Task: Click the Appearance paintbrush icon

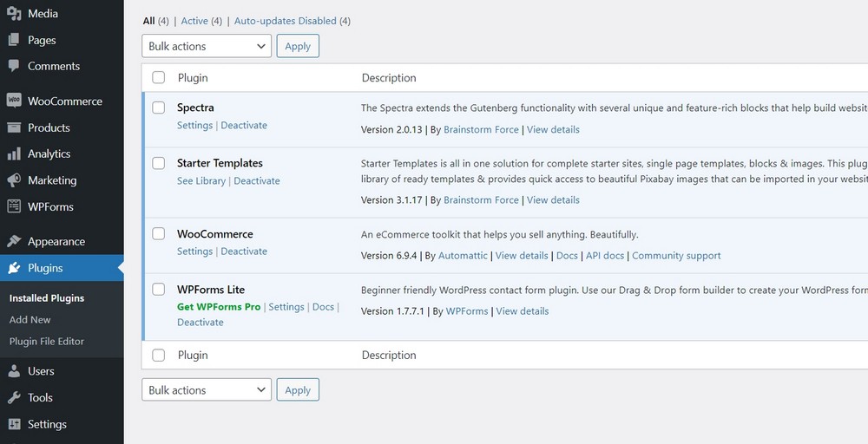Action: click(14, 241)
